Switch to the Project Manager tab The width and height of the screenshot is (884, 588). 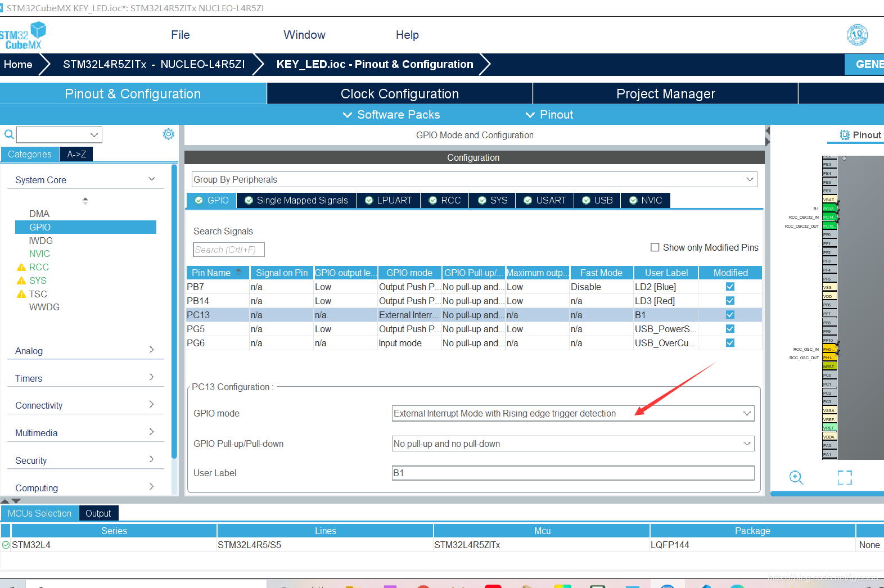666,94
